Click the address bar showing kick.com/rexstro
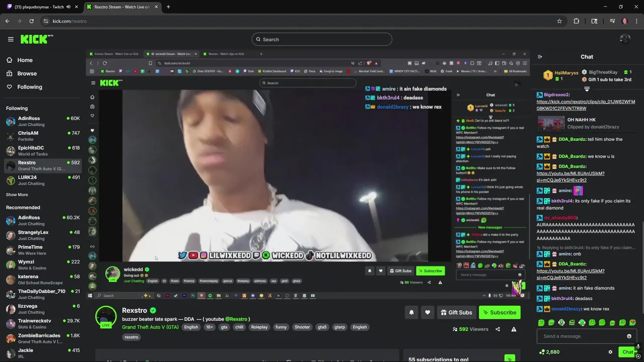This screenshot has height=362, width=644. 302,21
